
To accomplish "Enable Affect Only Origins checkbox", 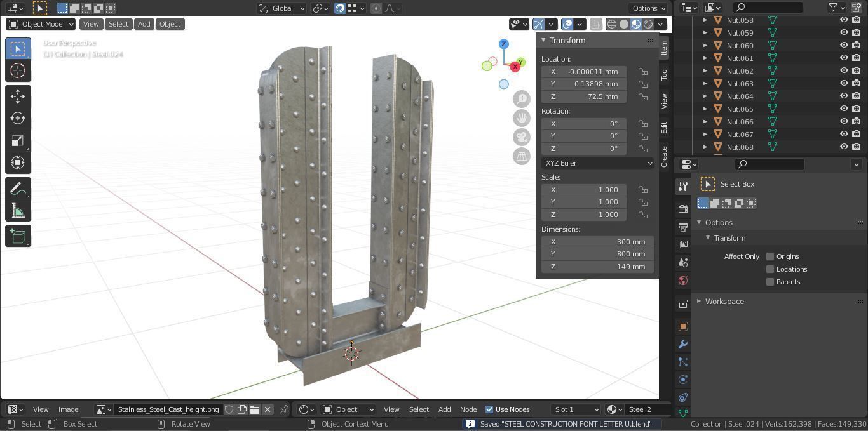I will [770, 256].
